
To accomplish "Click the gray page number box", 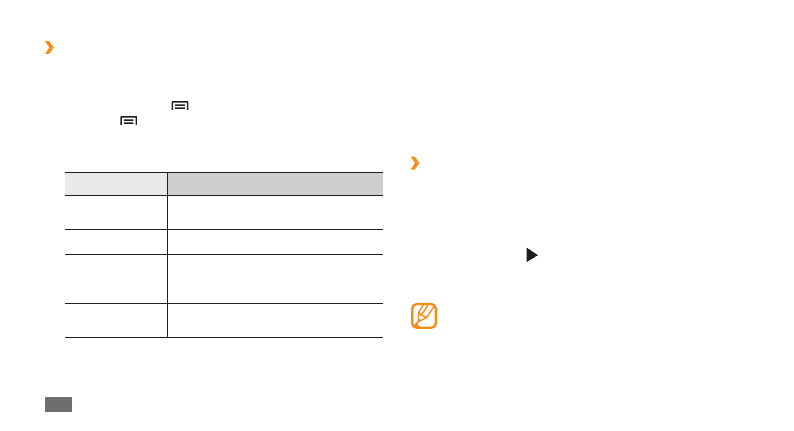I will pos(58,404).
